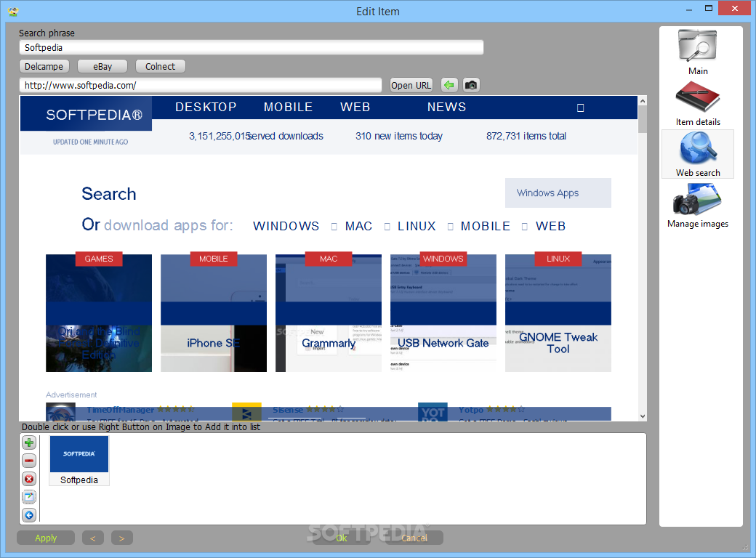Screen dimensions: 756x558
Task: Open the Grammarly MAC tile
Action: pos(329,312)
